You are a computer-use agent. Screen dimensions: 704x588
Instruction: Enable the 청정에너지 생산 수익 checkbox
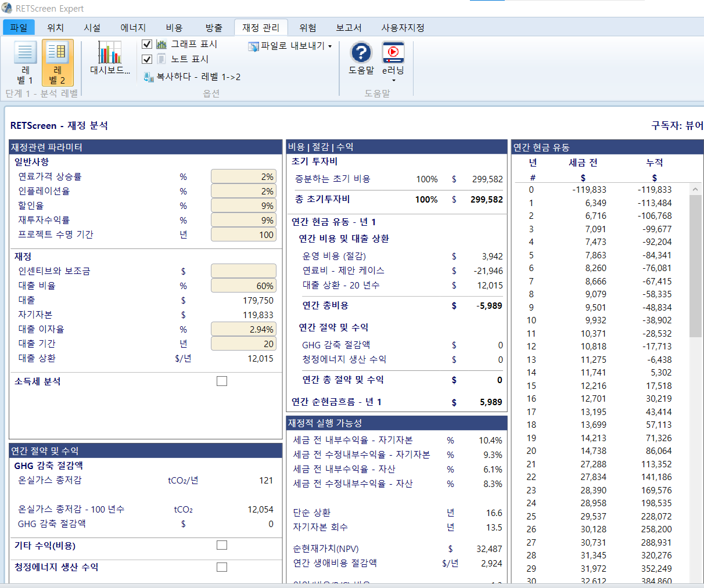pyautogui.click(x=222, y=567)
